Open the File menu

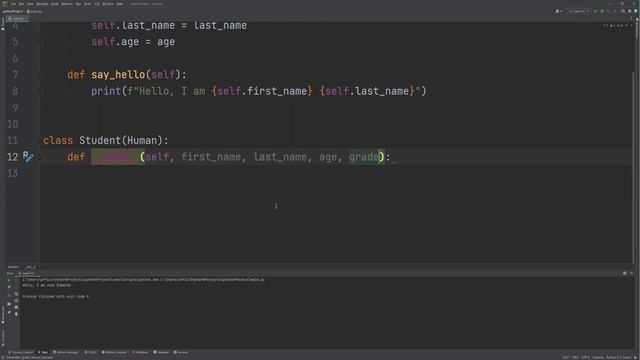coord(13,4)
